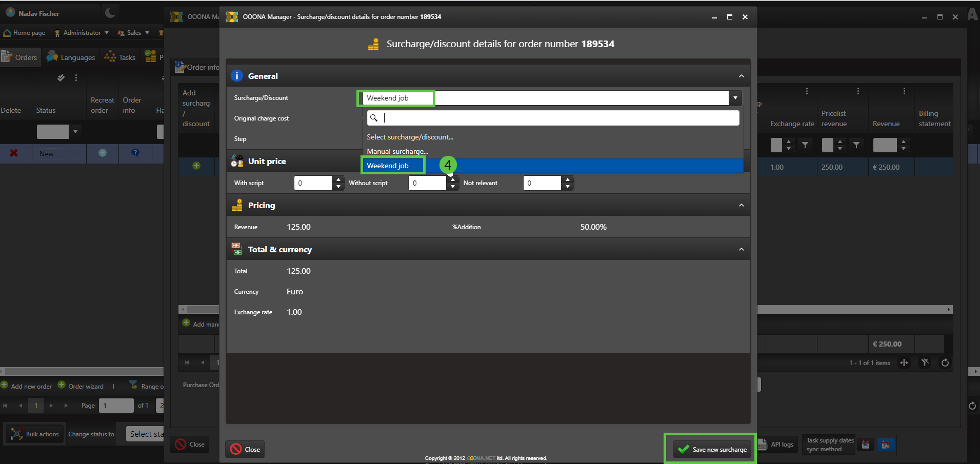Click the red X delete order icon
Viewport: 980px width, 464px height.
click(x=14, y=153)
